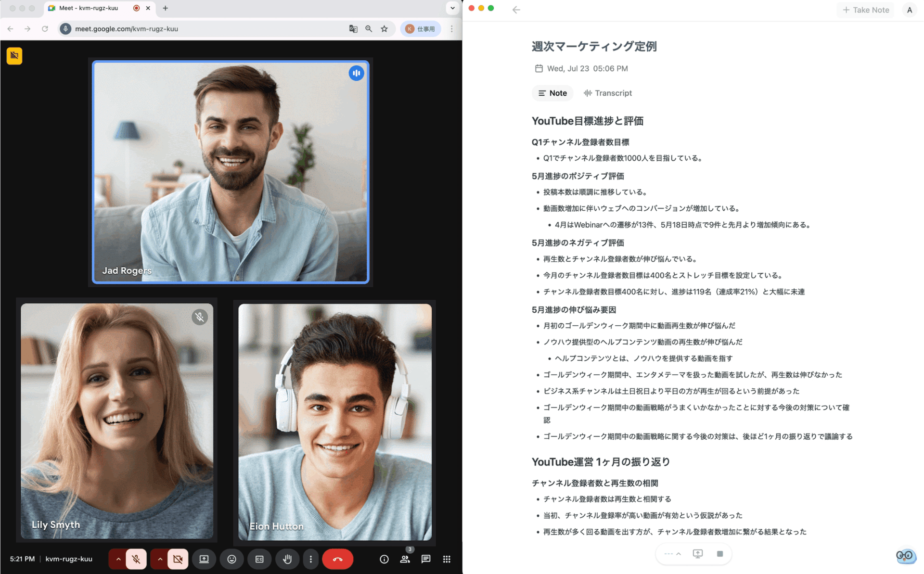Image resolution: width=924 pixels, height=574 pixels.
Task: Open a new Chrome tab
Action: point(165,8)
